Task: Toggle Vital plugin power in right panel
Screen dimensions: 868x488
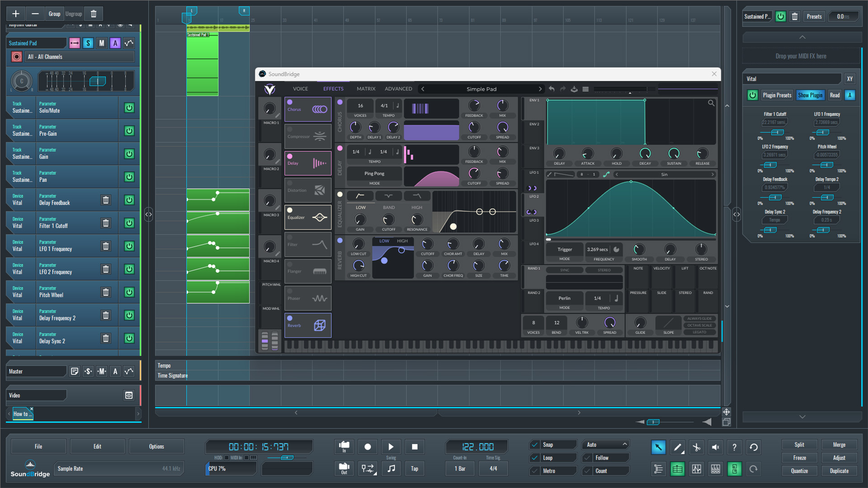Action: pyautogui.click(x=752, y=95)
